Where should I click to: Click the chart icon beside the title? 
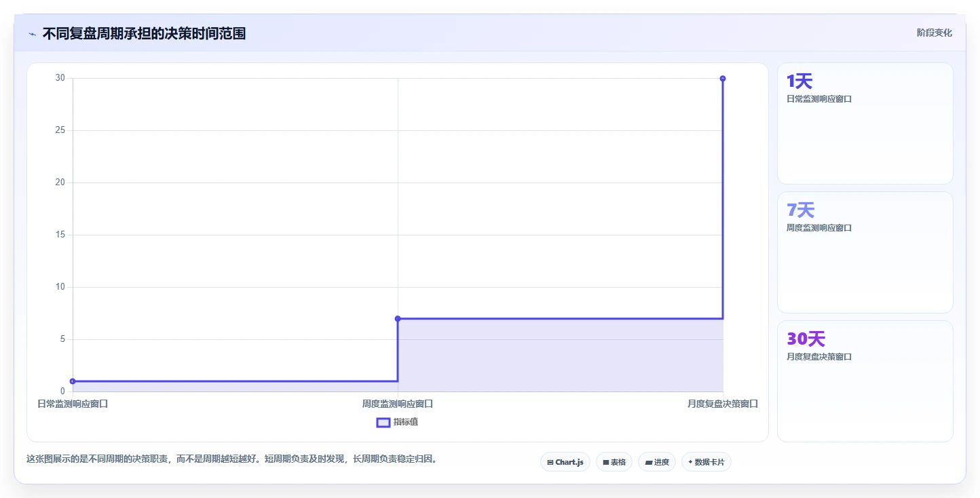32,33
